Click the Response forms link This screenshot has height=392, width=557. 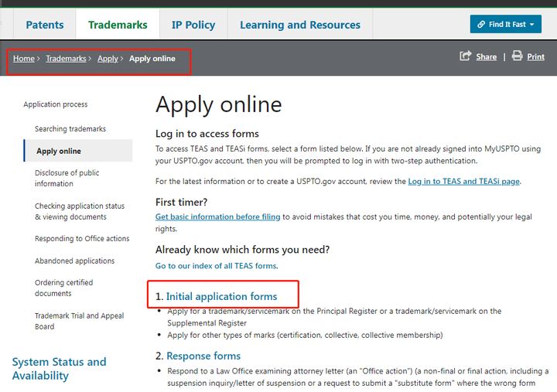(x=203, y=356)
